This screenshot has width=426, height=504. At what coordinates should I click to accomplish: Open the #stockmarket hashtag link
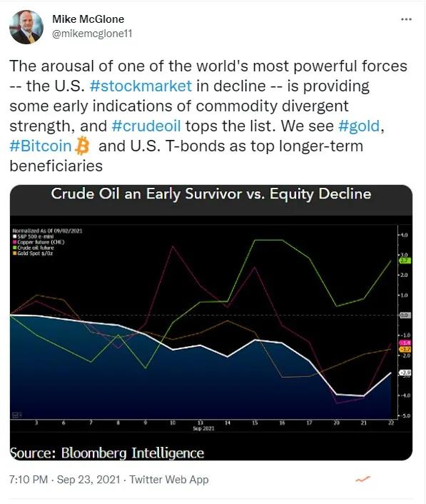tap(141, 86)
